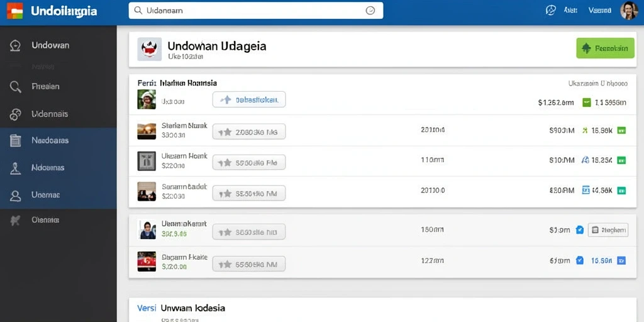Click star rating button in Stariam Ntarak row
This screenshot has width=644, height=322.
pyautogui.click(x=249, y=132)
